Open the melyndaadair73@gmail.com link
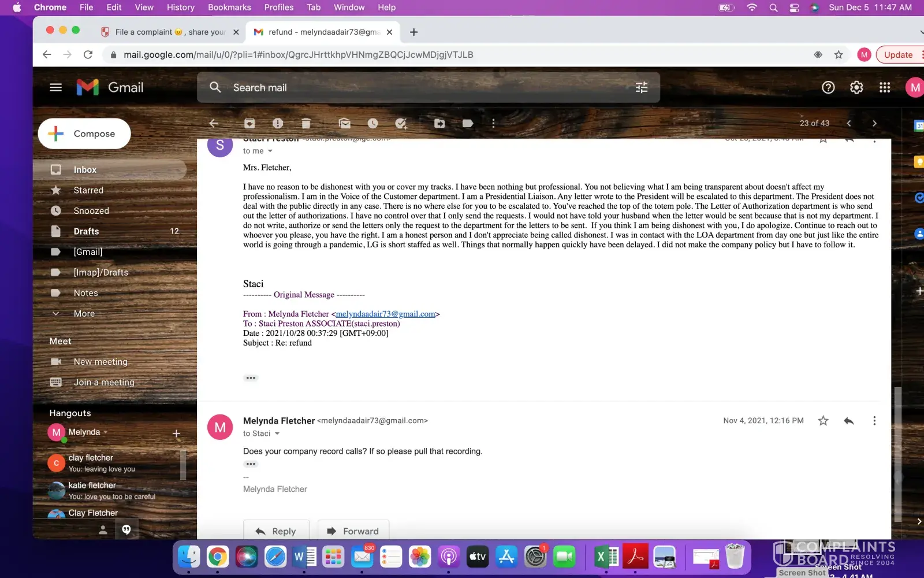This screenshot has width=924, height=578. [385, 314]
